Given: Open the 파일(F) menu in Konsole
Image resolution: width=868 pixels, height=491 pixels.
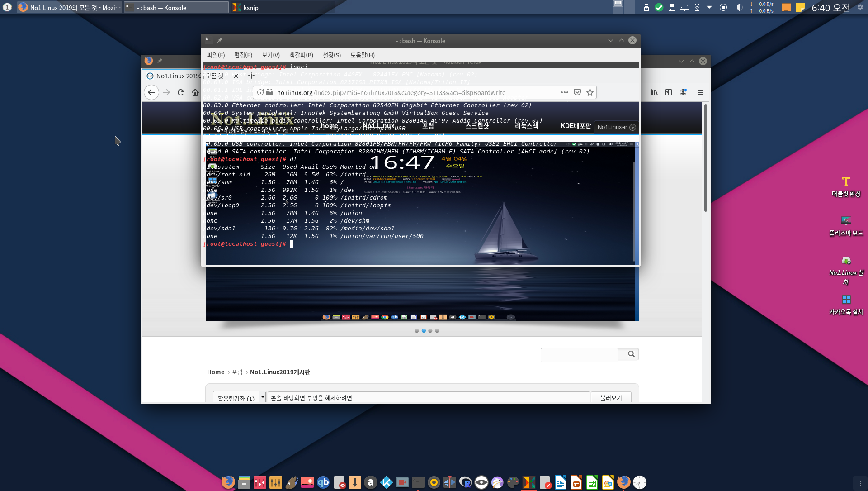Looking at the screenshot, I should [x=216, y=55].
